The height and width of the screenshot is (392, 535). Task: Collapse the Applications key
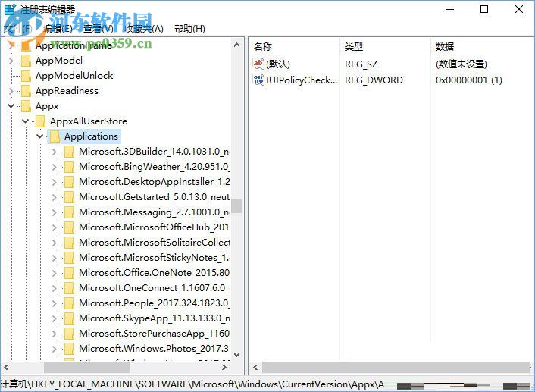tap(40, 136)
